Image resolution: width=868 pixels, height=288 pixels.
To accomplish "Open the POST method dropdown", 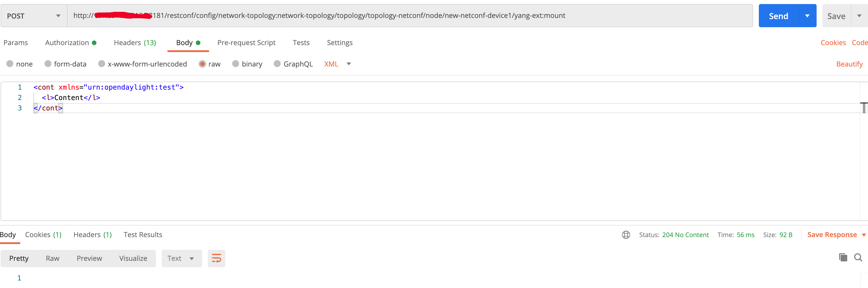I will tap(34, 16).
